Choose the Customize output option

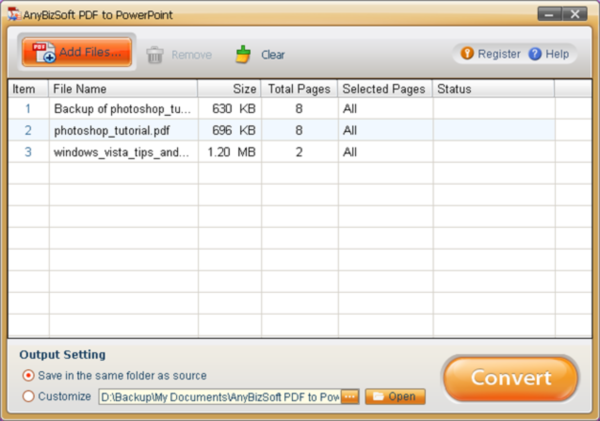(28, 396)
